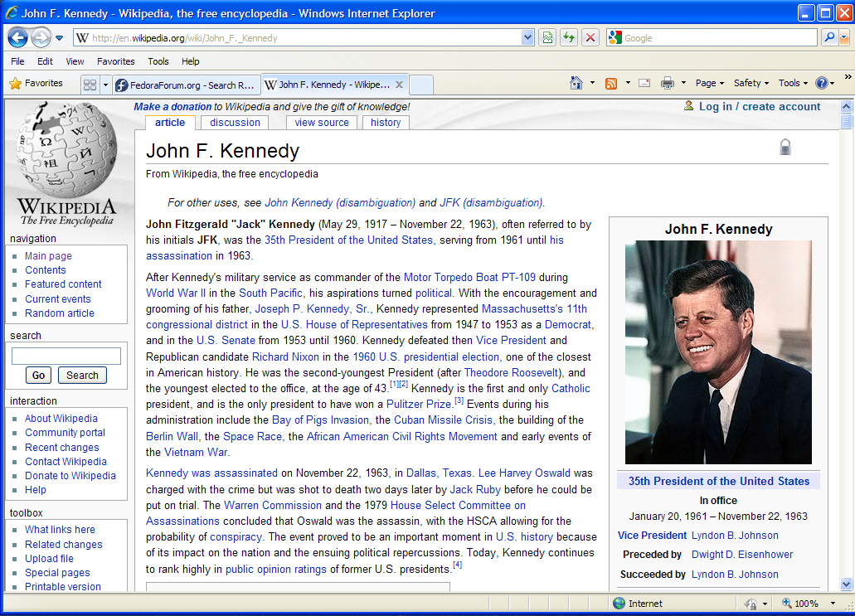Open the search provider options dropdown
The image size is (855, 616).
pyautogui.click(x=844, y=37)
